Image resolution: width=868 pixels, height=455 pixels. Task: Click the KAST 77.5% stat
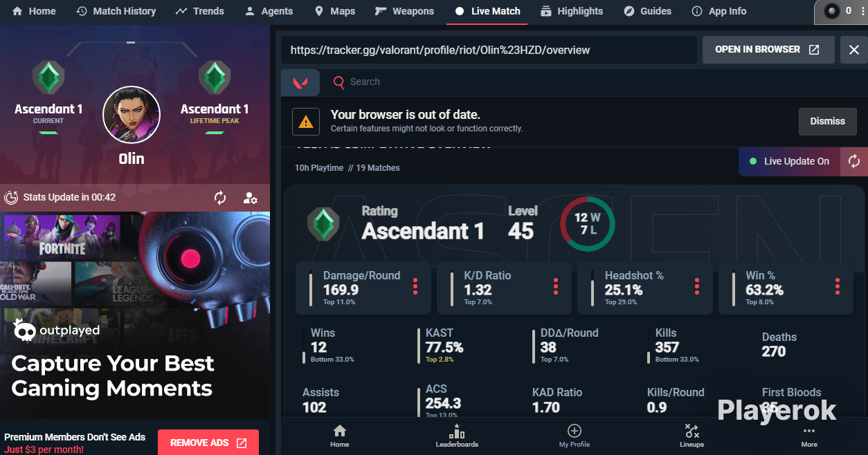tap(441, 345)
